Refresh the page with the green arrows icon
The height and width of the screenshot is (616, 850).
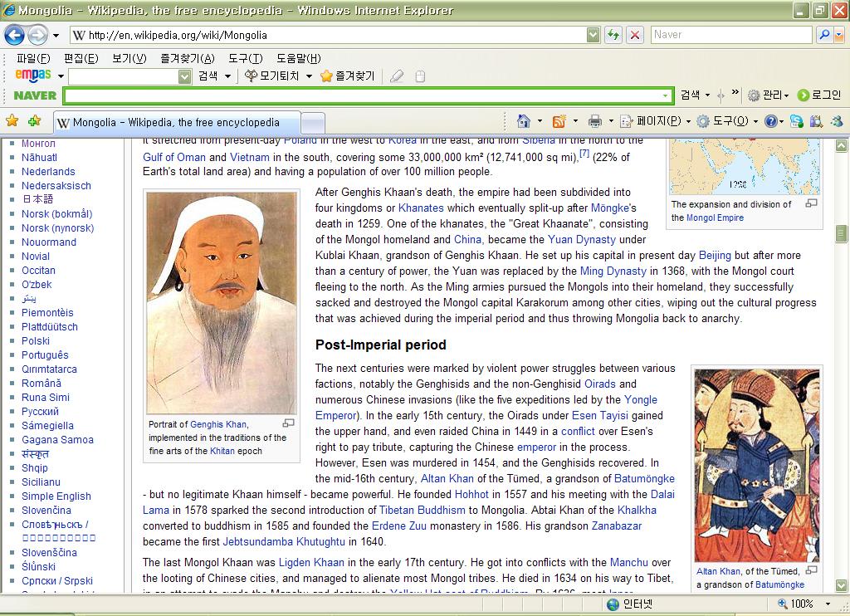(x=613, y=35)
